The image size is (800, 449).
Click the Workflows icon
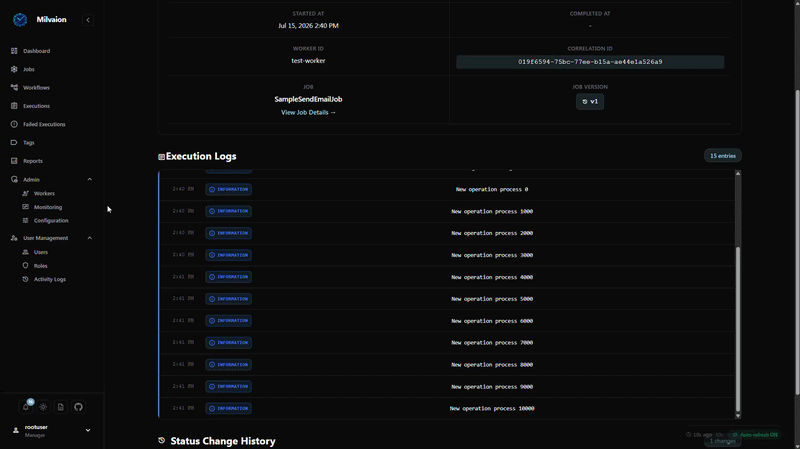click(x=14, y=88)
